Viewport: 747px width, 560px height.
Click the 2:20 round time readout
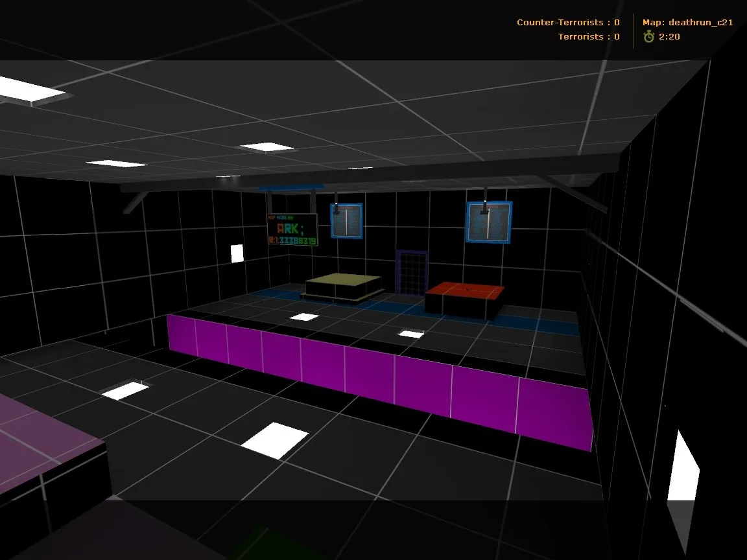[x=669, y=37]
